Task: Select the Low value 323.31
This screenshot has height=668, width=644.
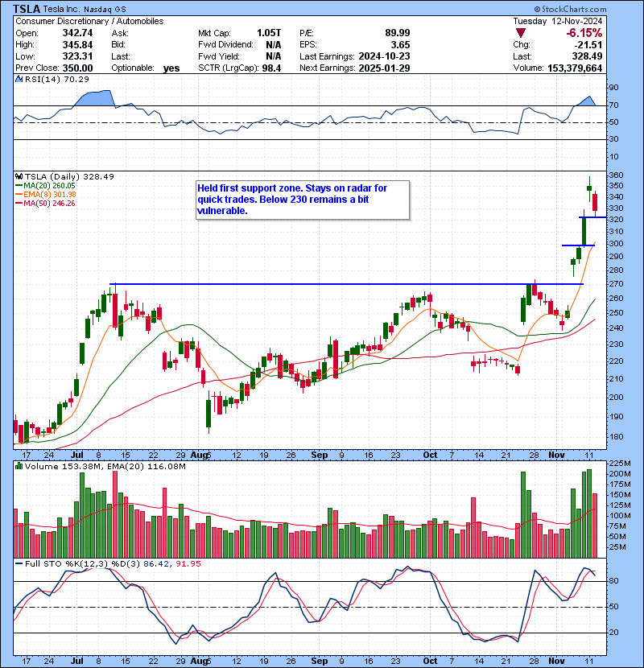Action: point(77,56)
